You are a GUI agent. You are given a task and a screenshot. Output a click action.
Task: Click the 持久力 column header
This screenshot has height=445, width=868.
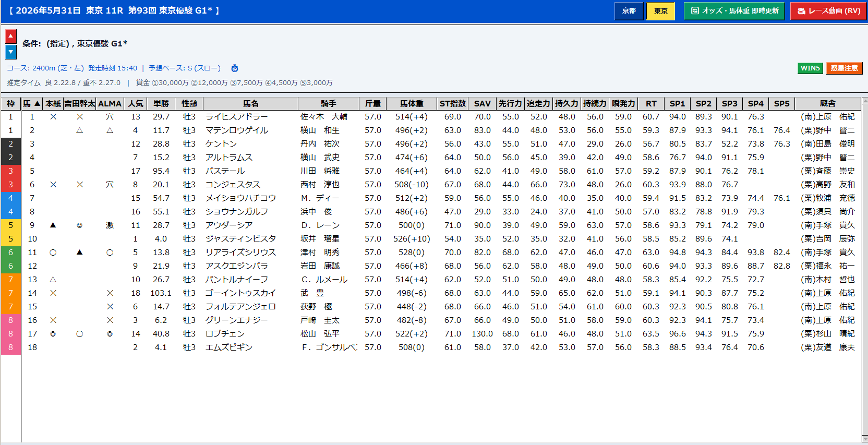(567, 104)
